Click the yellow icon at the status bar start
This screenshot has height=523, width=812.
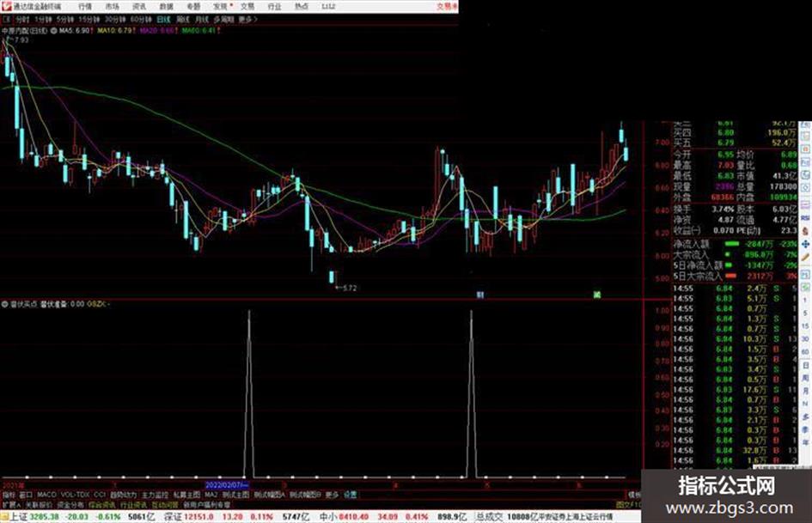4,517
